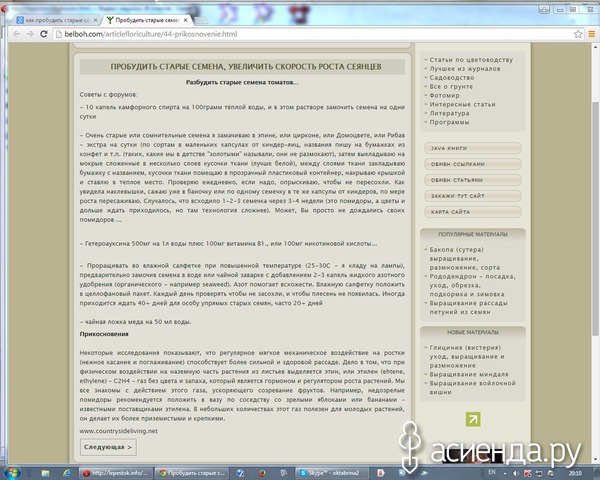Open 'Глициния (вистерия)' new article
The height and width of the screenshot is (480, 600).
(x=467, y=356)
